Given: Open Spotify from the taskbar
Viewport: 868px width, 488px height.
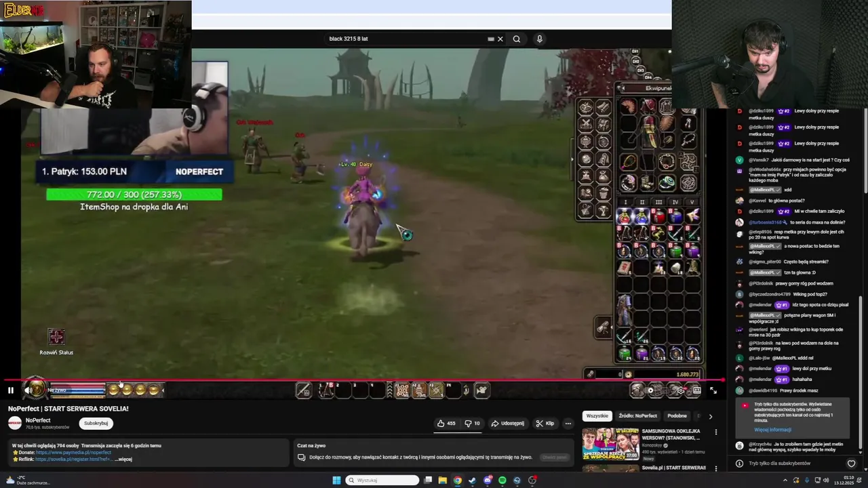Looking at the screenshot, I should (x=502, y=480).
